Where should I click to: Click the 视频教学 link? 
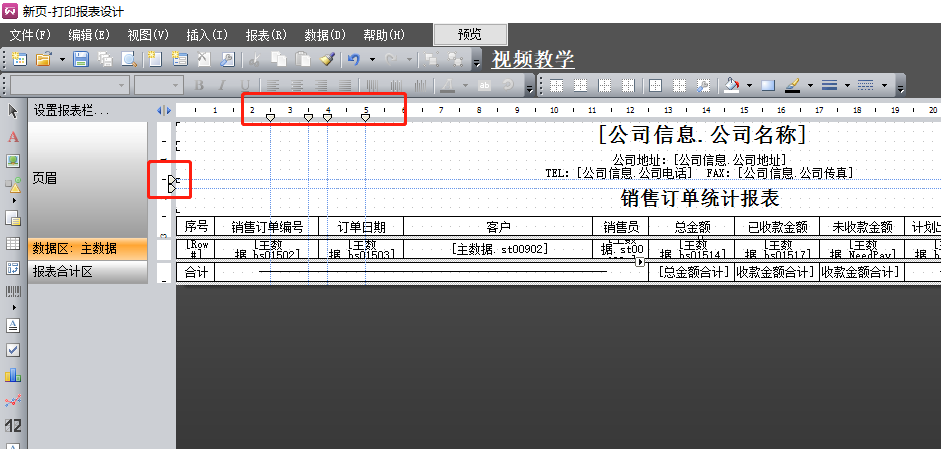533,60
